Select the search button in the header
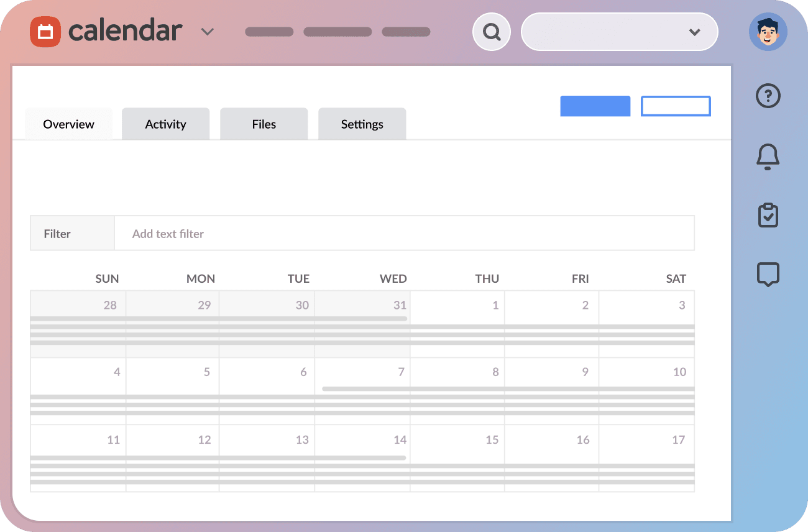Screen dimensions: 808x532 tap(491, 31)
